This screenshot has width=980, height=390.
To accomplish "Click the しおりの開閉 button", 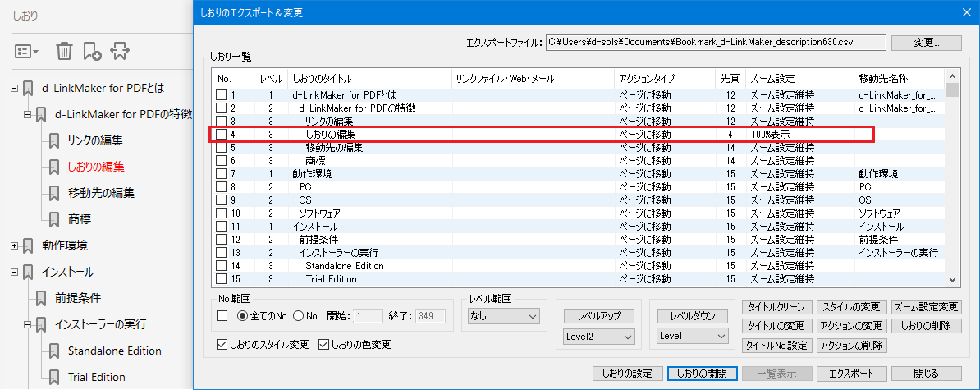I will 702,373.
